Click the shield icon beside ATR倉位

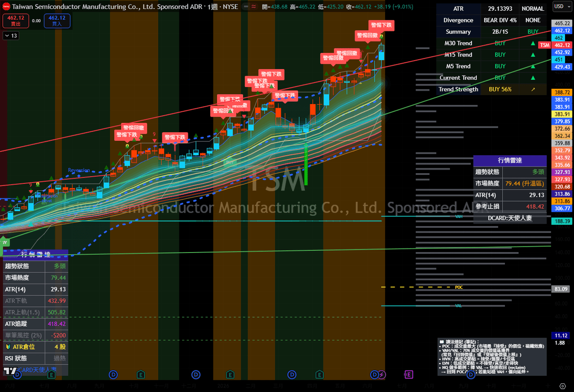point(8,347)
